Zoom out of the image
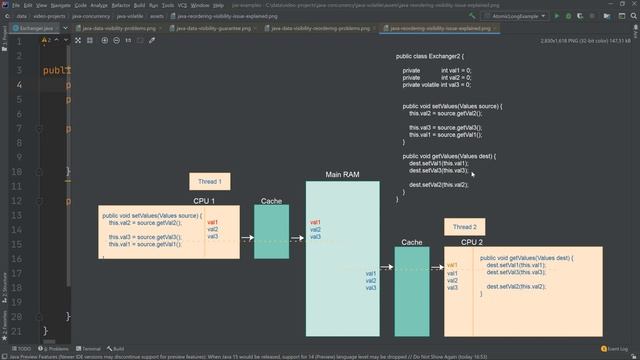The width and height of the screenshot is (640, 360). click(116, 40)
